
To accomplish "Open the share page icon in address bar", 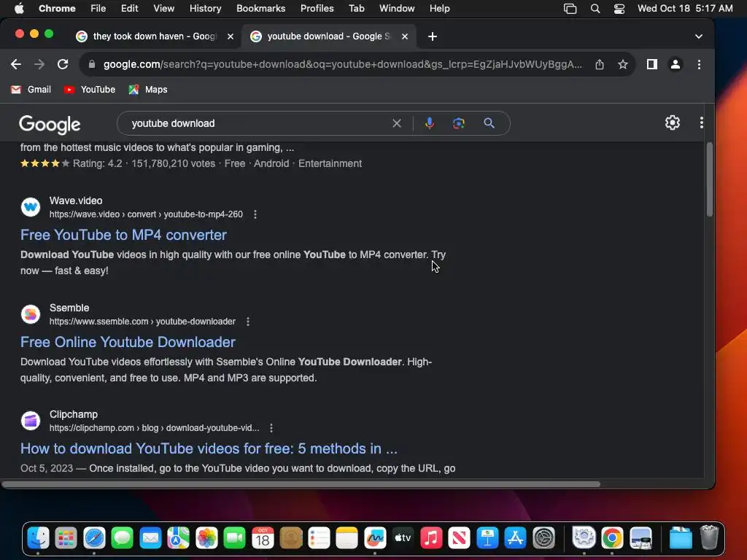I will coord(600,64).
